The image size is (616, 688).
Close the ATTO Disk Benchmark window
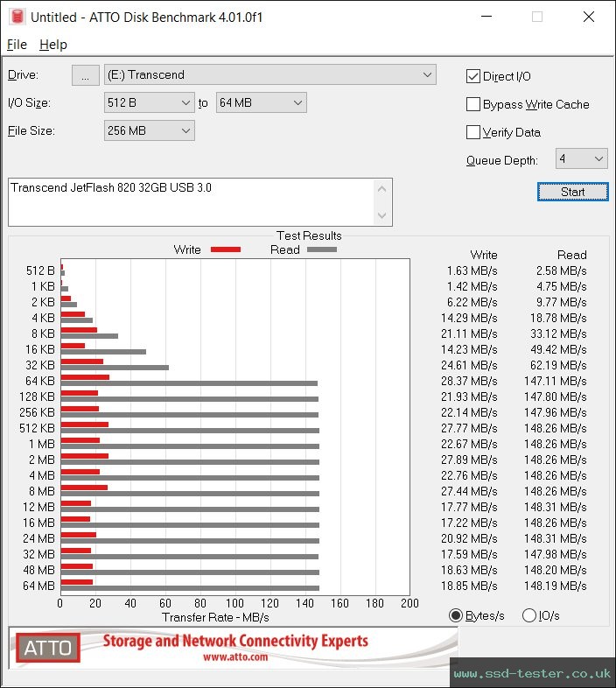588,17
